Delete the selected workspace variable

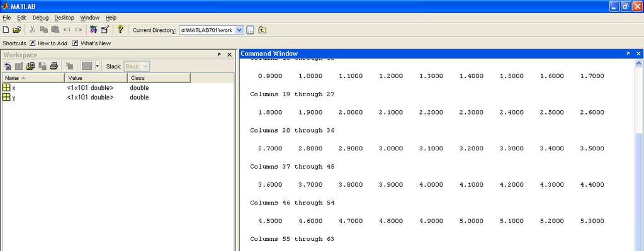(x=69, y=66)
